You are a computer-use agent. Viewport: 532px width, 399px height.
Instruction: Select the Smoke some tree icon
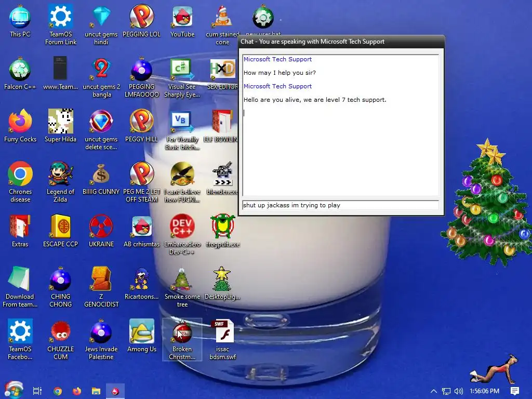182,287
